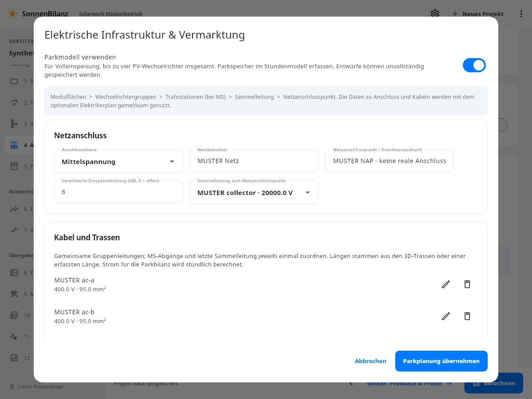Open the Anschlussebene dropdown
The image size is (532, 399).
118,161
